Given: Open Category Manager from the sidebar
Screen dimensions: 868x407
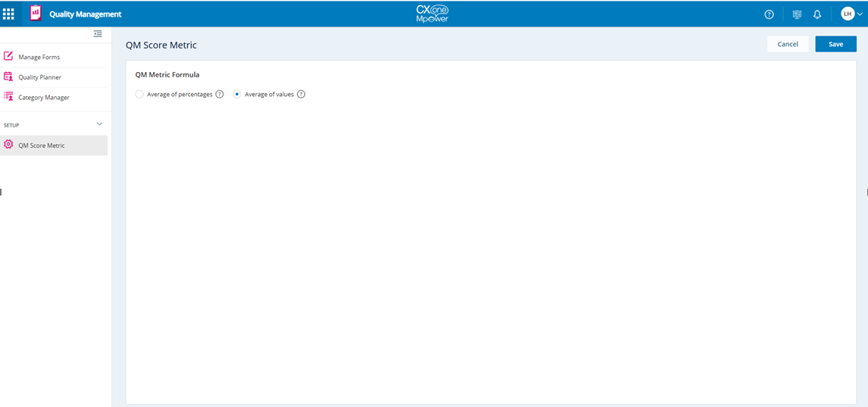Looking at the screenshot, I should (x=43, y=97).
